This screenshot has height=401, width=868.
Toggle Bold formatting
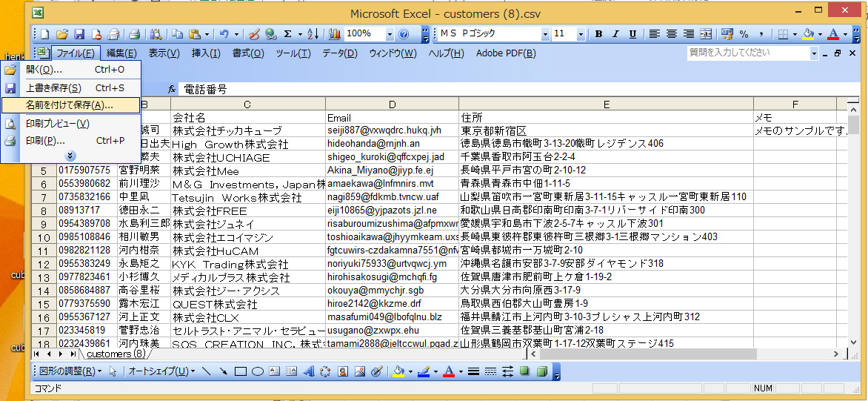[x=598, y=34]
